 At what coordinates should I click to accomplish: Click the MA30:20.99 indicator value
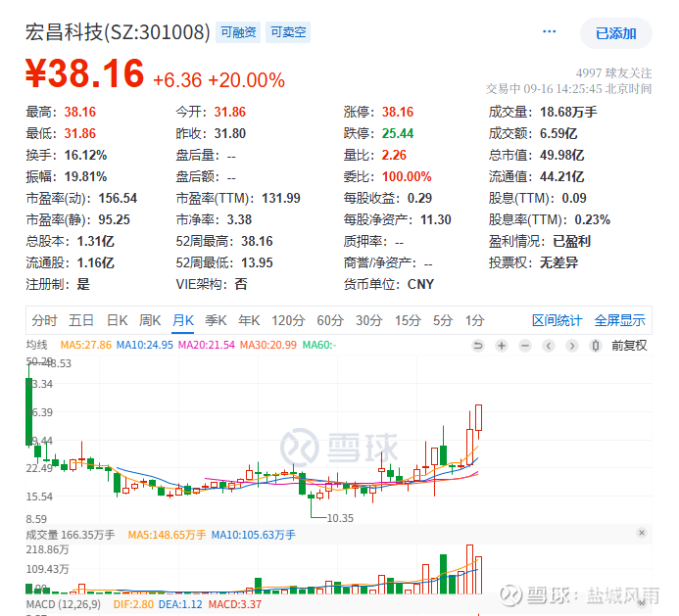(x=268, y=345)
